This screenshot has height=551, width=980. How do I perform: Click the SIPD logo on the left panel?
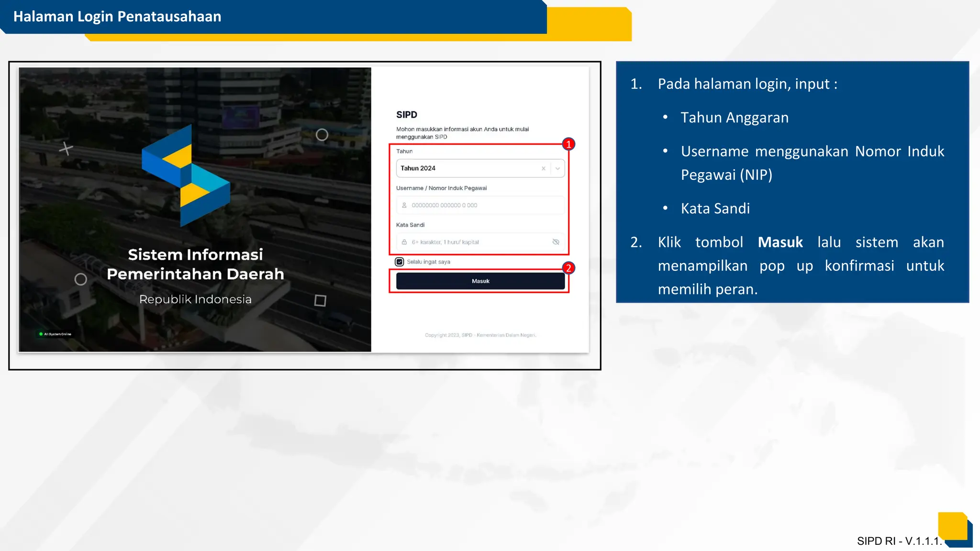pyautogui.click(x=186, y=176)
